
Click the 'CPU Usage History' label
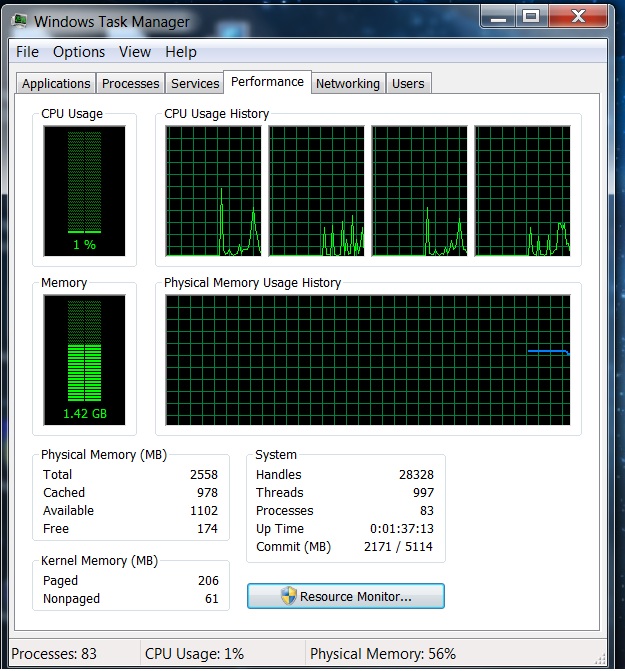[216, 114]
